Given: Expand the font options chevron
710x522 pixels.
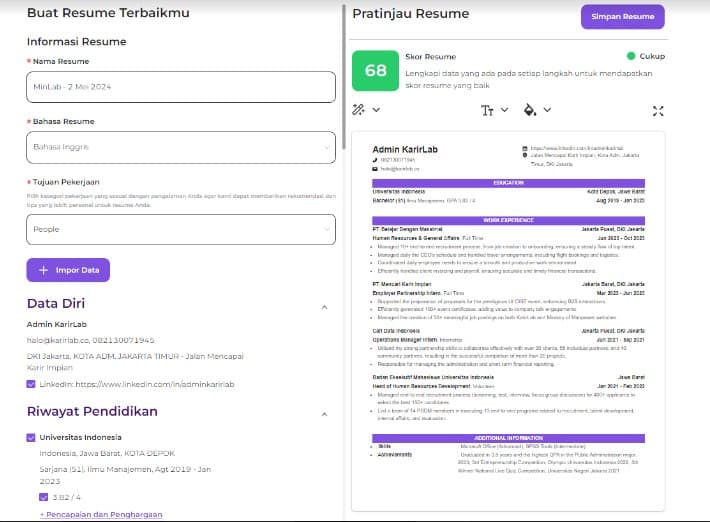Looking at the screenshot, I should (x=504, y=110).
